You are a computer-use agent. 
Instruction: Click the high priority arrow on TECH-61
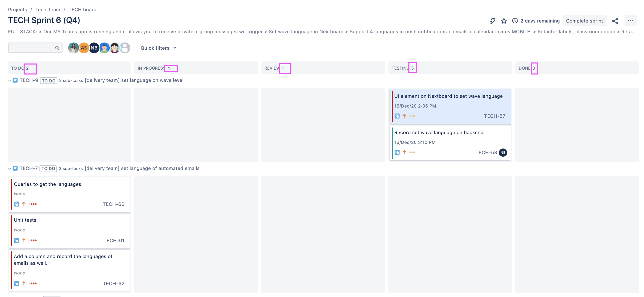[24, 240]
